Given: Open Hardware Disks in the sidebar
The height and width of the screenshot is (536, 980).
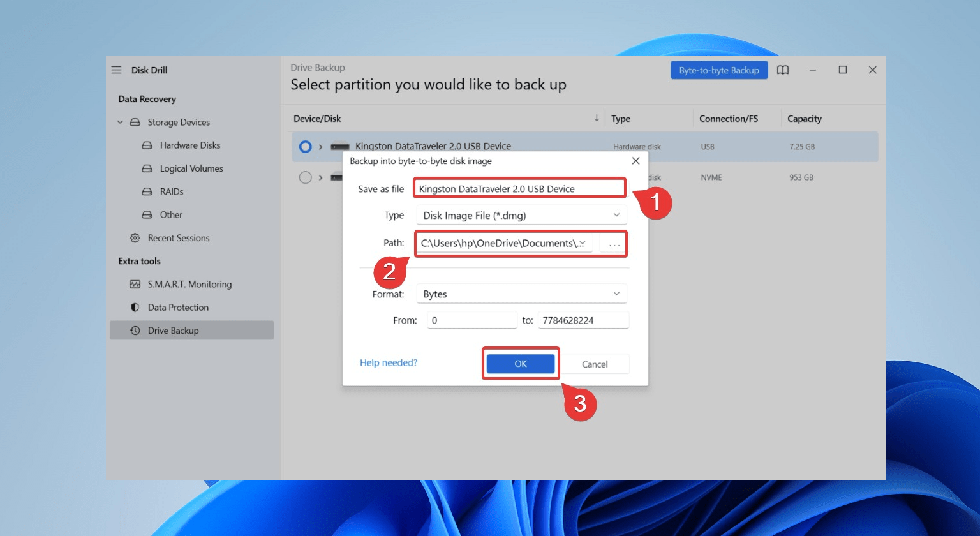Looking at the screenshot, I should [x=190, y=145].
